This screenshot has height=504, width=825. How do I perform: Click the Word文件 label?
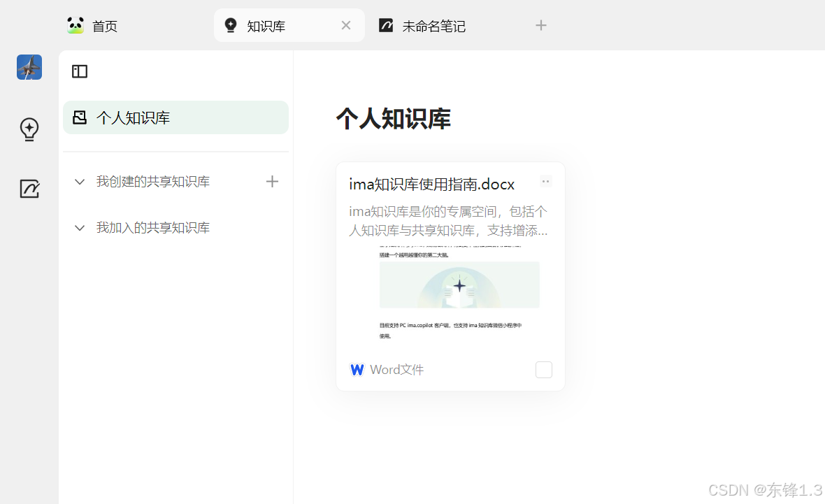click(x=396, y=370)
